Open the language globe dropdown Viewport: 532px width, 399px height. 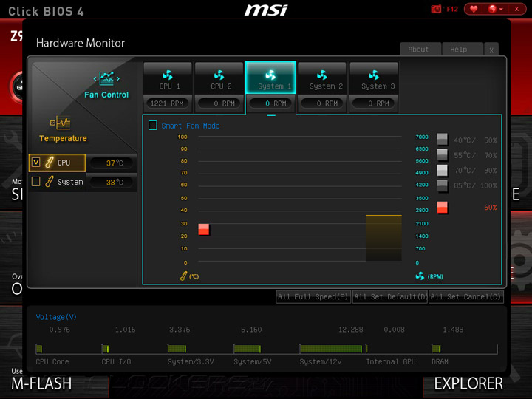coord(495,9)
